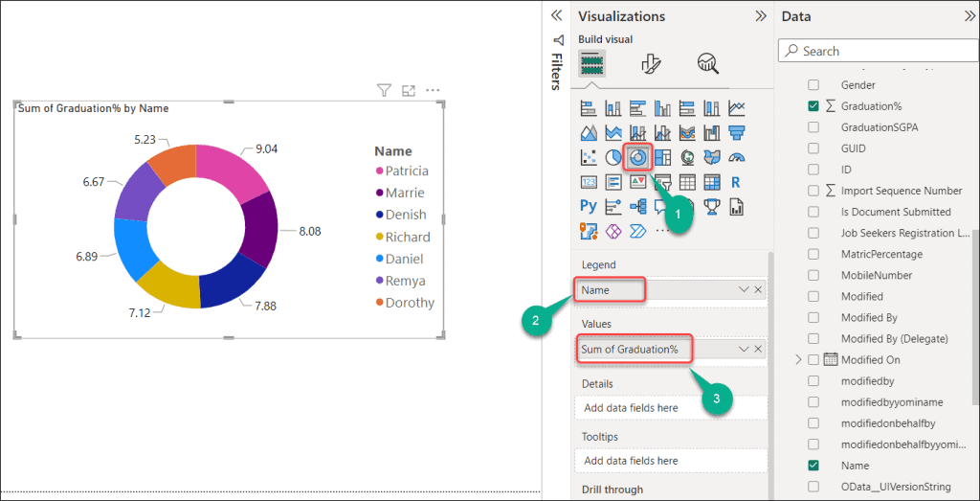The height and width of the screenshot is (501, 980).
Task: Select the Power Apps visual
Action: tap(613, 232)
